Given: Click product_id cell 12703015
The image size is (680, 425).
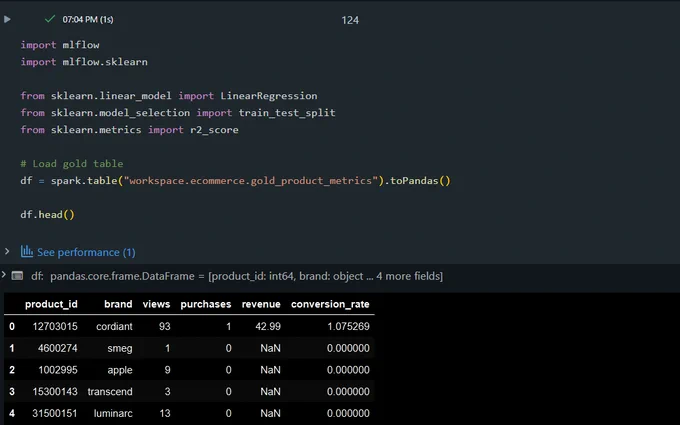Looking at the screenshot, I should pyautogui.click(x=55, y=326).
